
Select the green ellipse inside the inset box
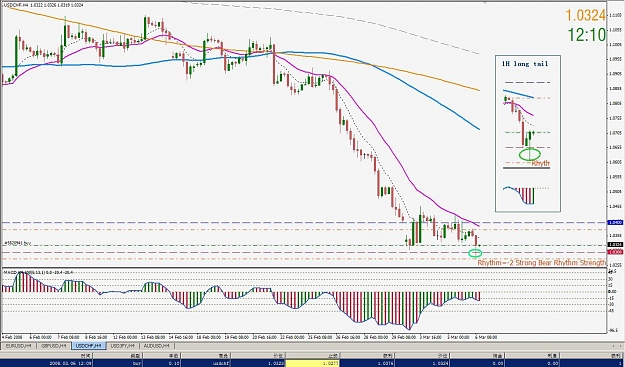click(530, 154)
